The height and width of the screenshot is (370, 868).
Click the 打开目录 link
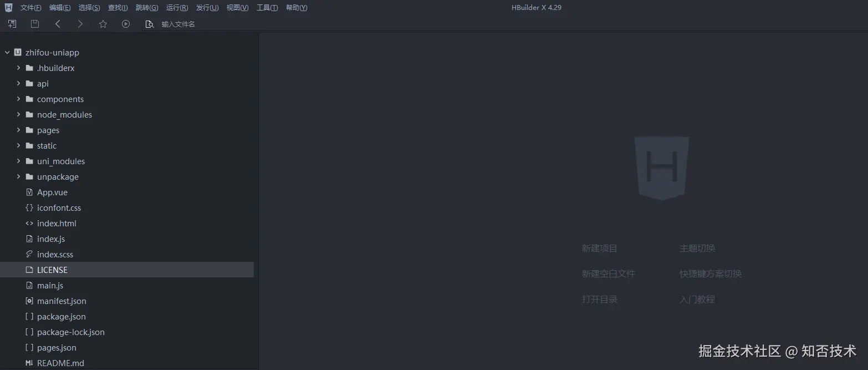click(x=599, y=299)
